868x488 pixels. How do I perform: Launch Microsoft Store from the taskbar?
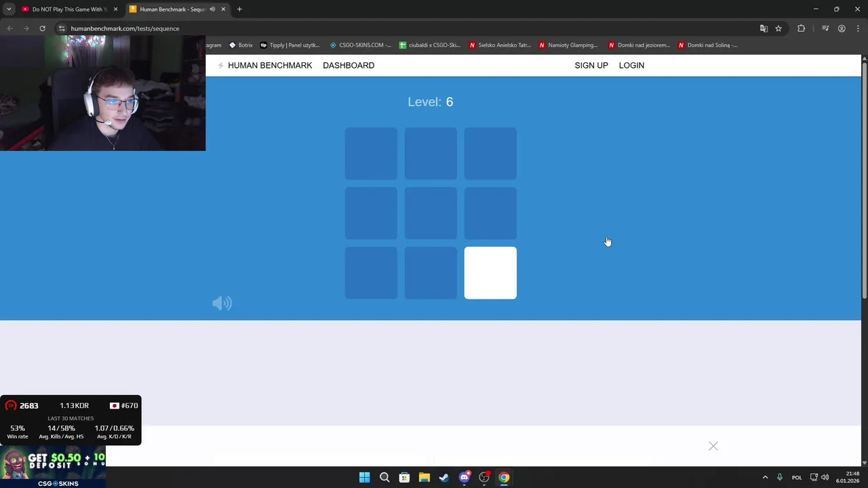[x=404, y=477]
